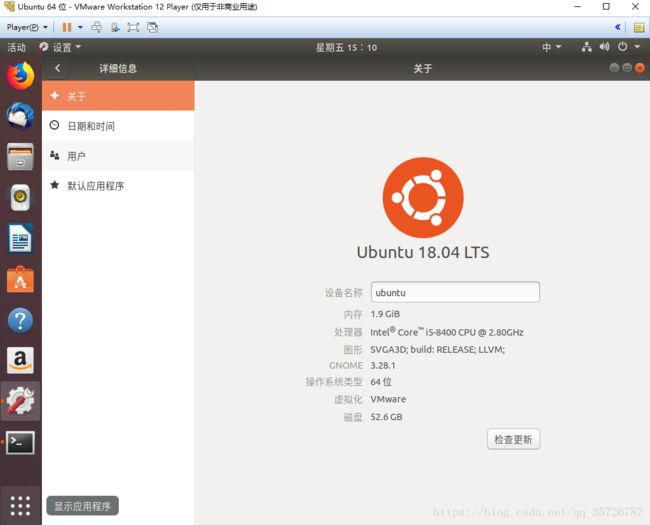
Task: Click the GNOME version 3.28.1
Action: [x=383, y=365]
